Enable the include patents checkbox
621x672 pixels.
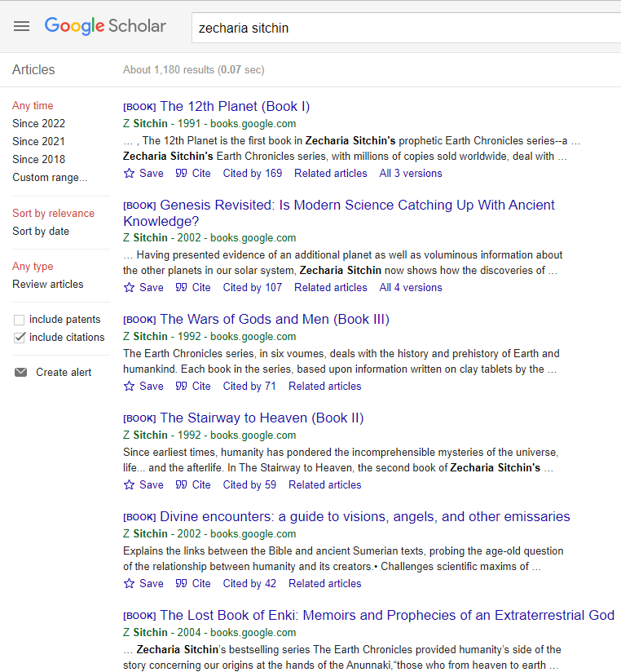tap(19, 320)
